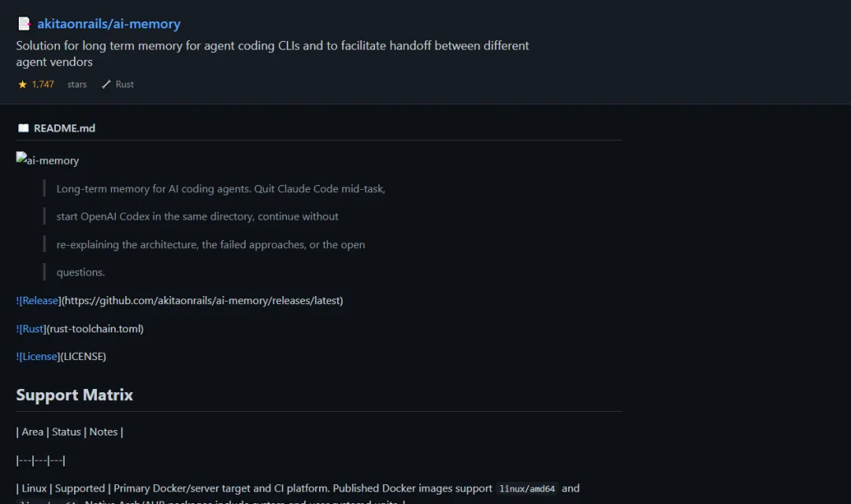
Task: Click the gold star icon
Action: point(22,84)
